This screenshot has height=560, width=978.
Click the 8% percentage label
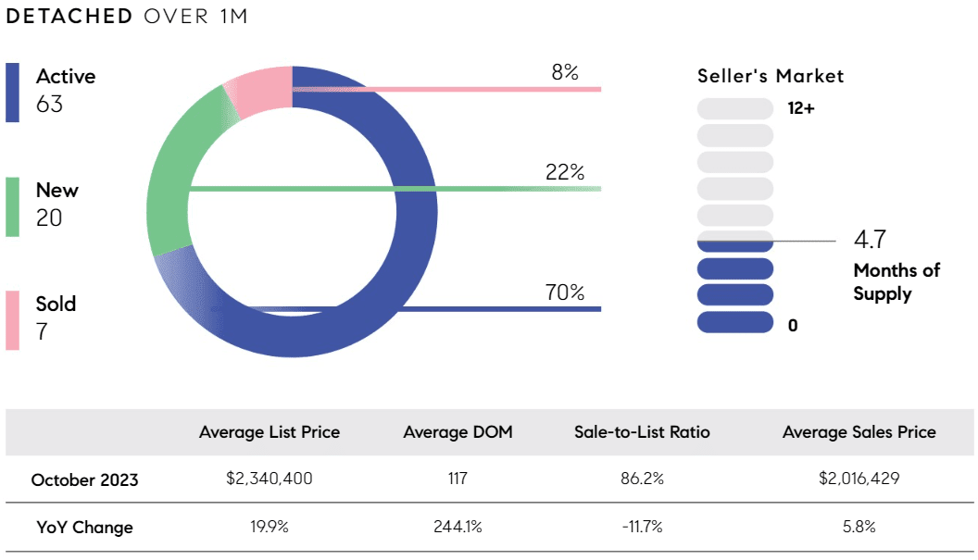(565, 72)
